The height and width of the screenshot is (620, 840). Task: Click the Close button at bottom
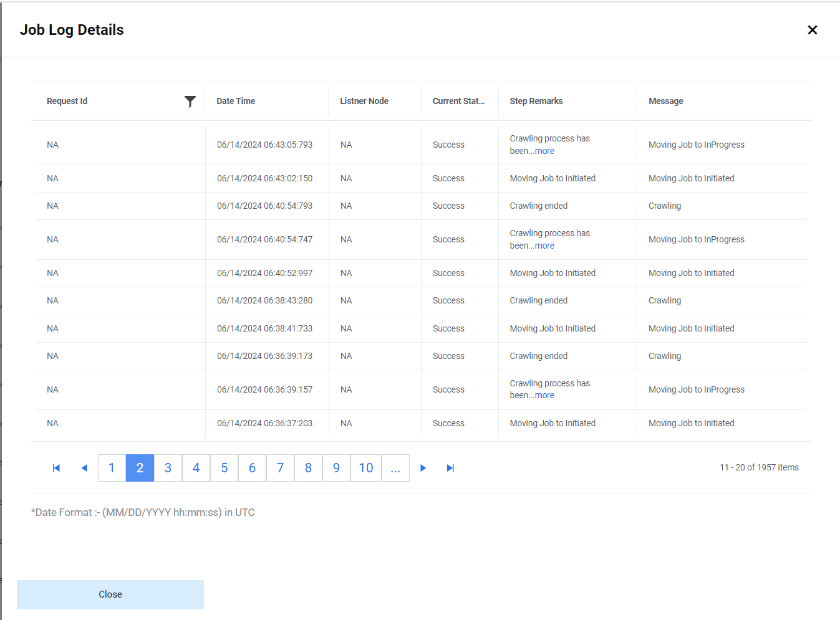coord(110,594)
